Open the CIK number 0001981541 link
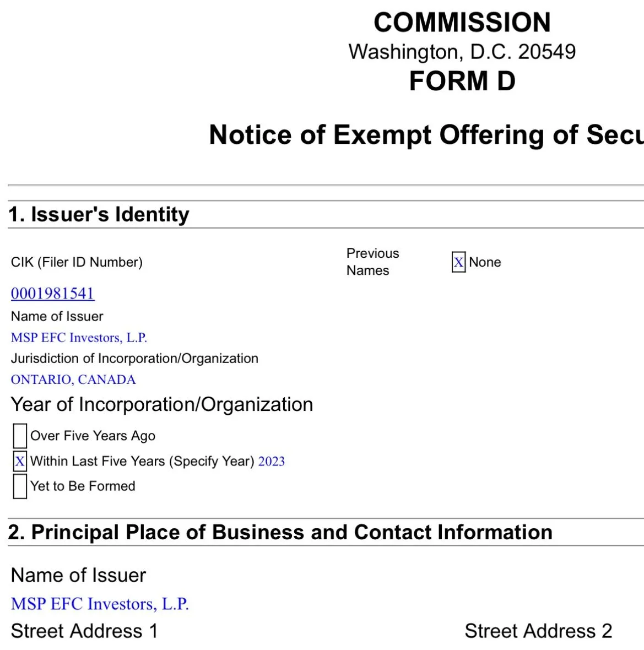Image resolution: width=644 pixels, height=650 pixels. click(x=53, y=293)
